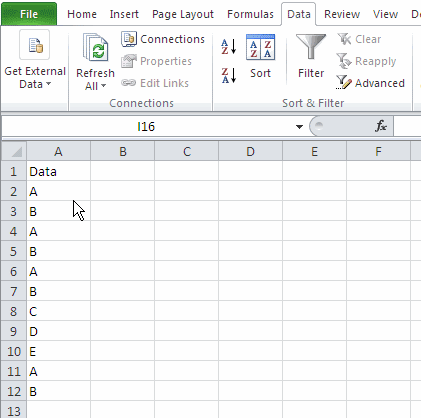Switch to the Review tab
Viewport: 421px width, 418px height.
click(342, 14)
